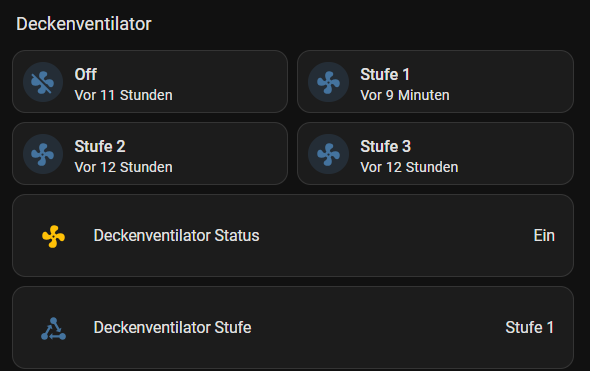Open the Deckenventilator Stufe entity name

tap(172, 327)
